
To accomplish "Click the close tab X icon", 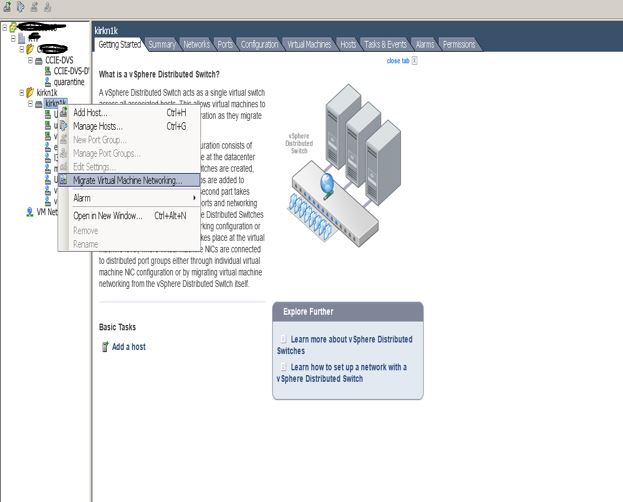I will click(414, 61).
